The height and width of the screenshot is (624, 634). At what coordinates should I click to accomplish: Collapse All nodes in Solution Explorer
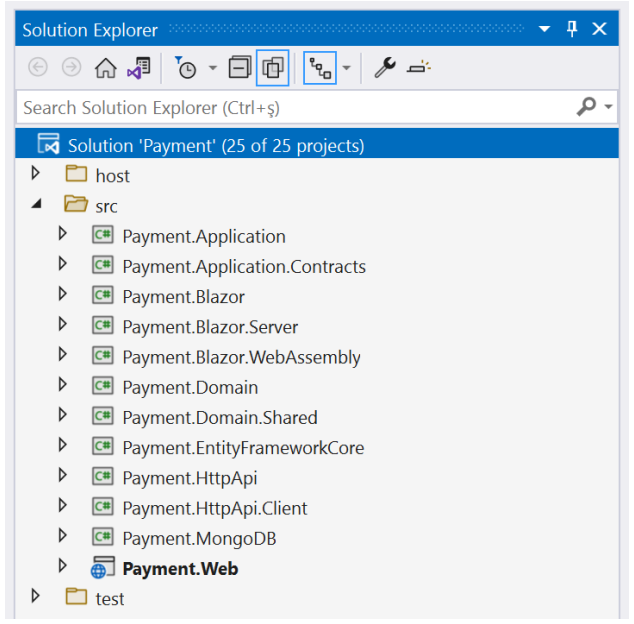pyautogui.click(x=240, y=68)
